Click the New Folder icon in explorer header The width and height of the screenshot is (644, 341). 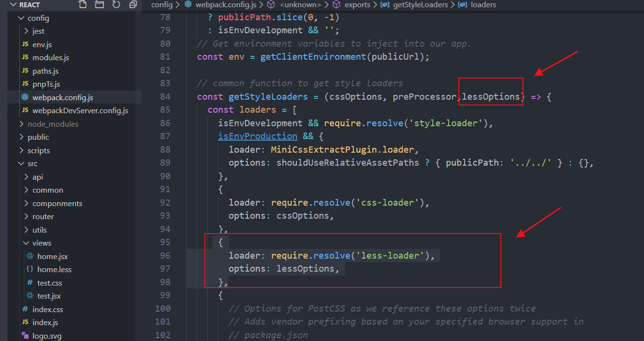99,5
